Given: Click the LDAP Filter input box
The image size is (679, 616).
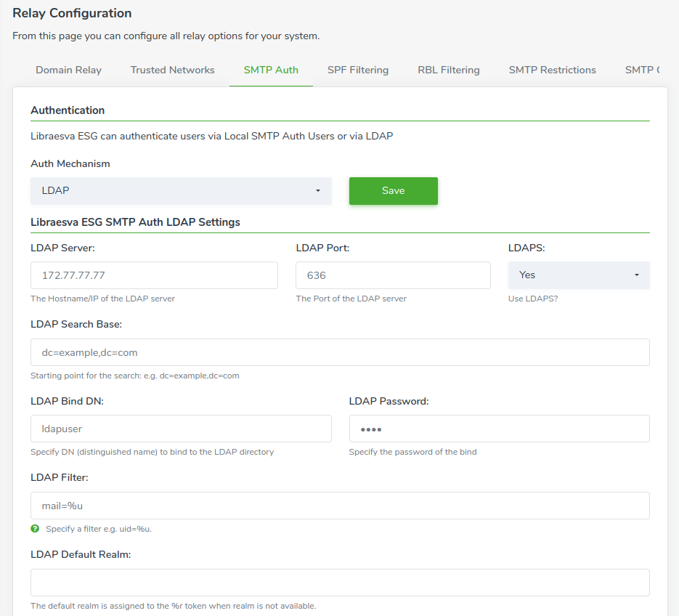Looking at the screenshot, I should 340,506.
